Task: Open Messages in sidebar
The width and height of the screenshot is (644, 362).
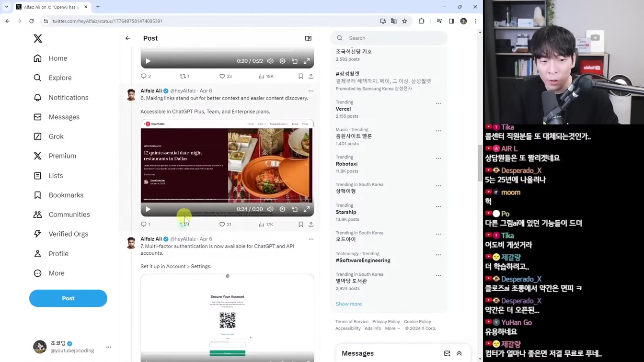Action: point(57,117)
